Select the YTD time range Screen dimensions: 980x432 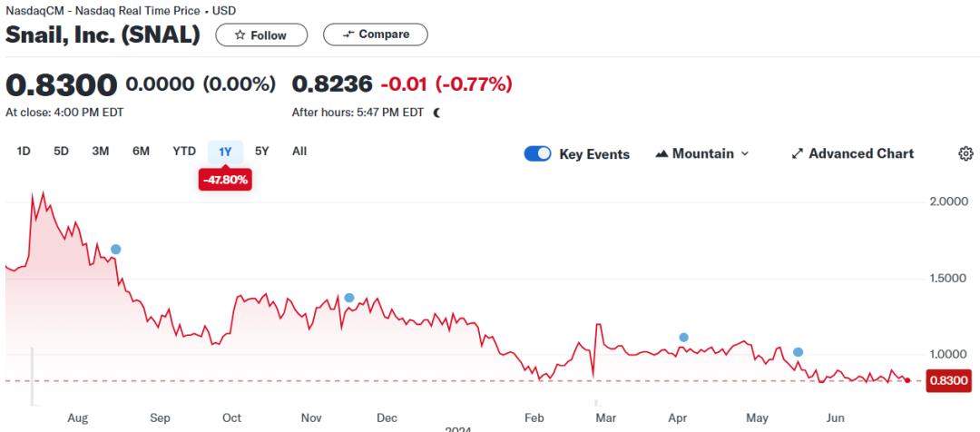tap(184, 152)
